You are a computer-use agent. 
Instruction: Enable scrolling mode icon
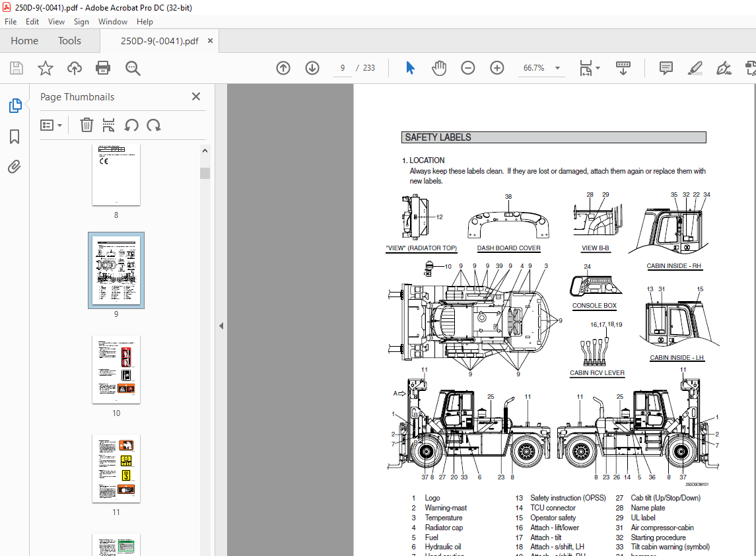(623, 68)
